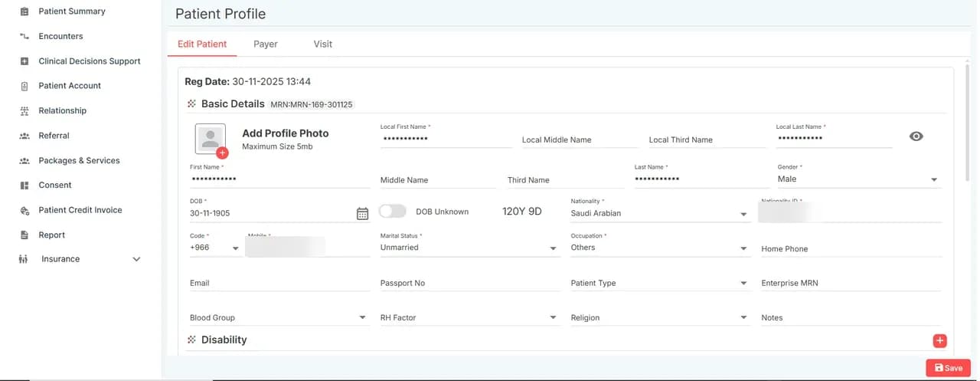This screenshot has height=381, width=980.
Task: Click the First Name field
Action: point(279,179)
